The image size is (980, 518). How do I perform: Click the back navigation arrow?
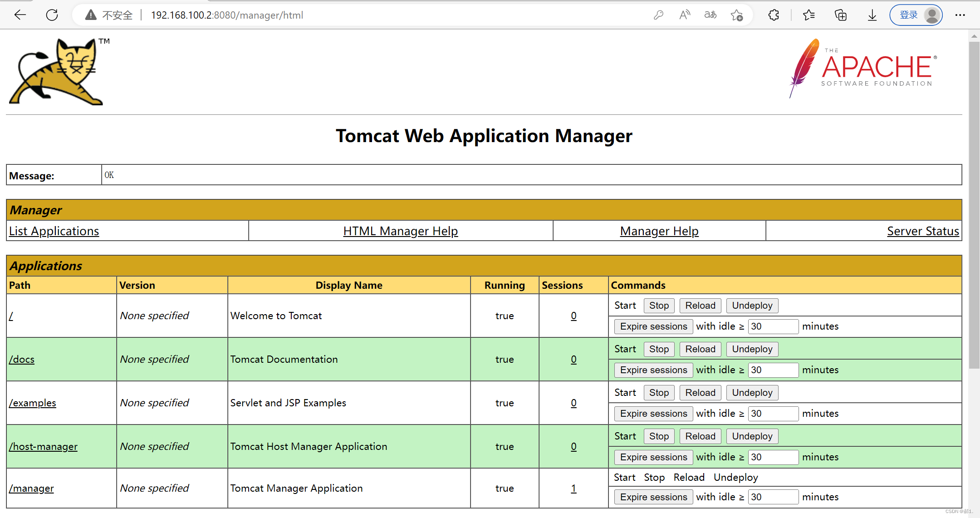pyautogui.click(x=20, y=15)
